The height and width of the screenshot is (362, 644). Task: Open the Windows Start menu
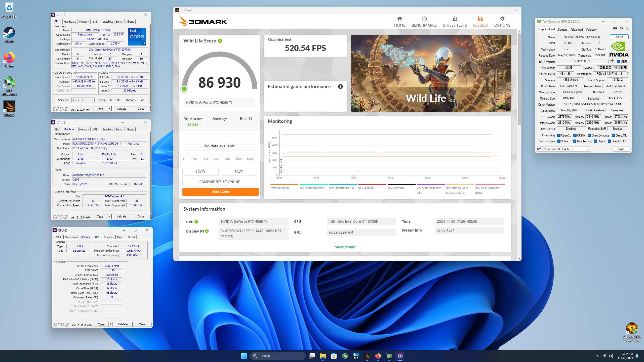point(244,356)
